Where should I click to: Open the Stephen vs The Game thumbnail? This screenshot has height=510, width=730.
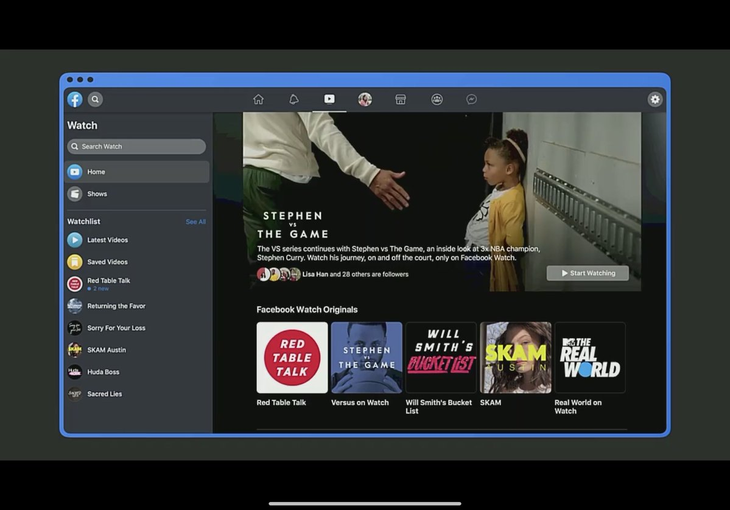366,357
